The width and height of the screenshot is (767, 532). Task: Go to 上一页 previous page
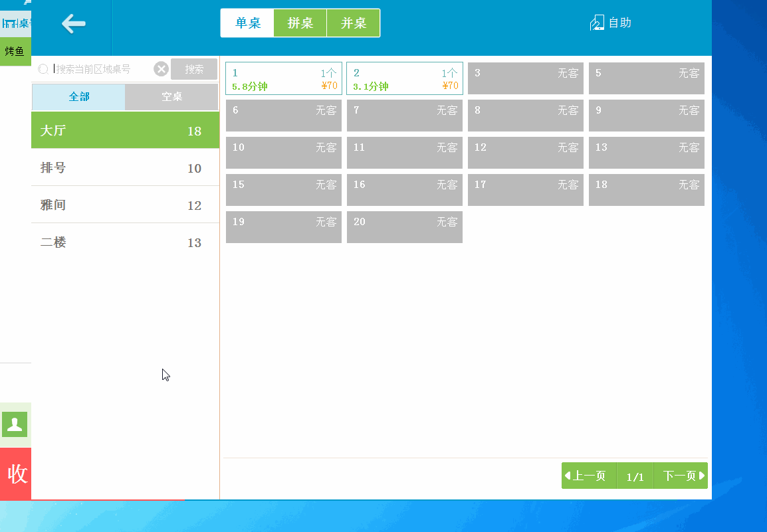click(x=588, y=476)
